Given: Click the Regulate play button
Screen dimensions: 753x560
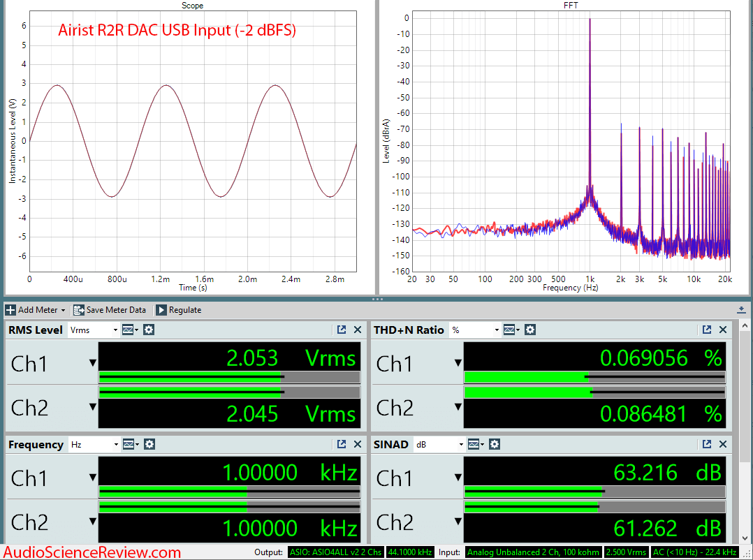Looking at the screenshot, I should coord(161,310).
